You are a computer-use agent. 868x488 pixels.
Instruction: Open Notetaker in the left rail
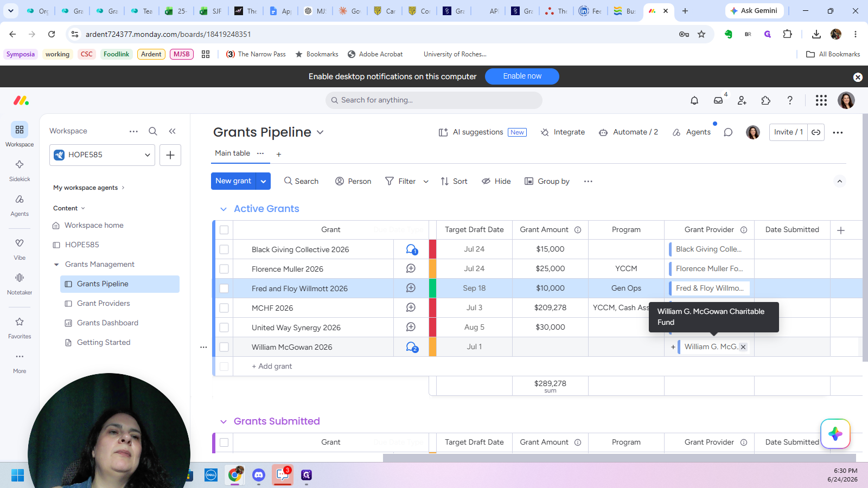tap(20, 284)
